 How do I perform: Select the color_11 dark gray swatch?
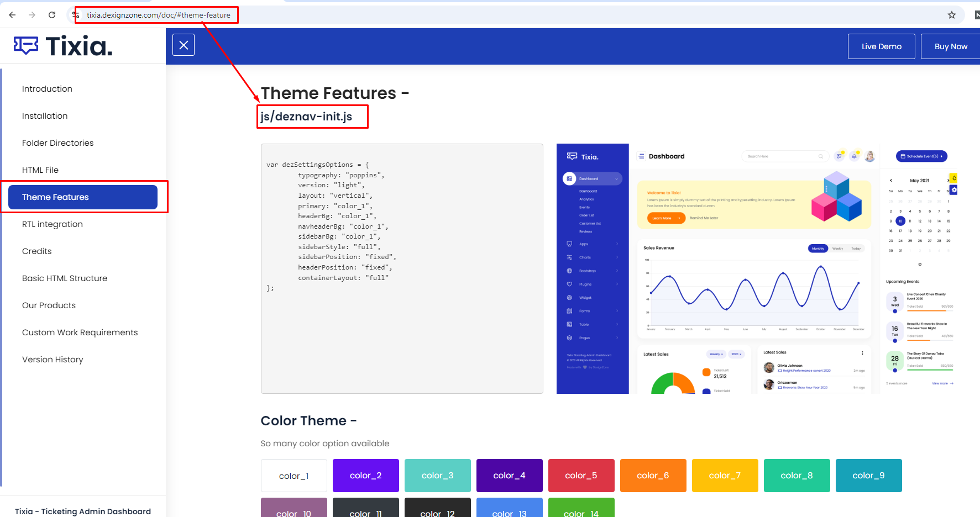[366, 508]
